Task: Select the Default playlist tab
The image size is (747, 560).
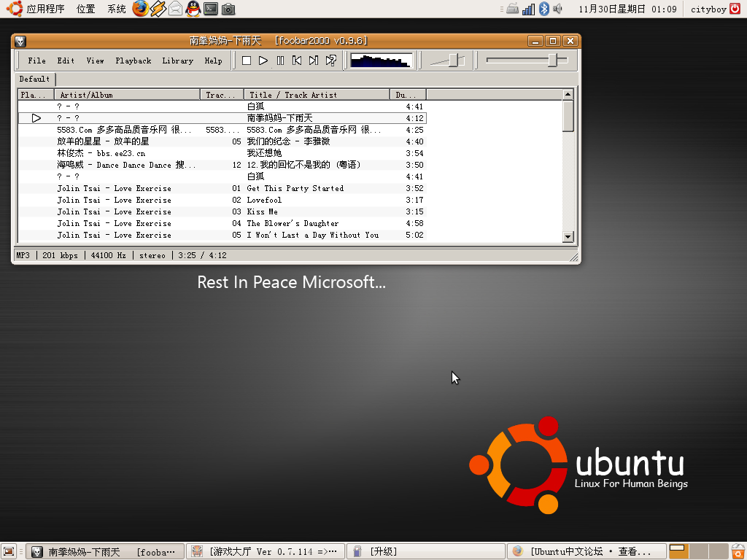Action: tap(34, 79)
